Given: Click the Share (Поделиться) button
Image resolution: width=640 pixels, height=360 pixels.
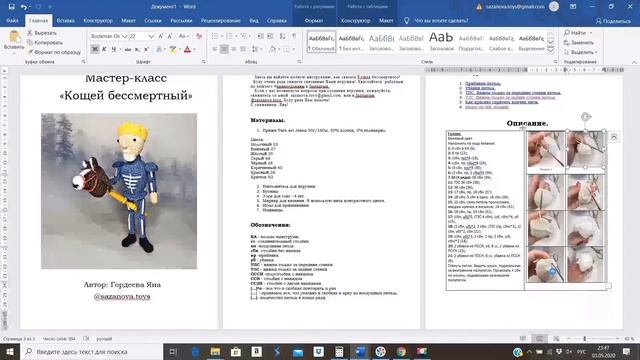Looking at the screenshot, I should pyautogui.click(x=613, y=21).
